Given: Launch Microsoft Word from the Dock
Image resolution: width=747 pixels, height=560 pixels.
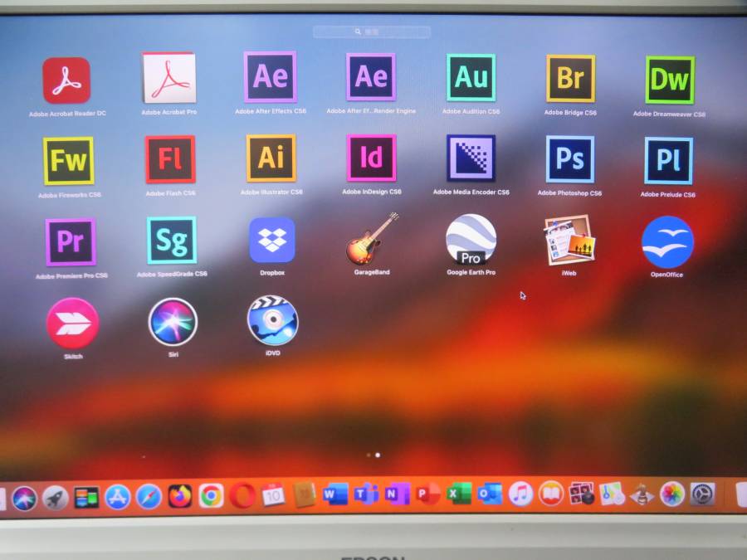Looking at the screenshot, I should tap(335, 494).
